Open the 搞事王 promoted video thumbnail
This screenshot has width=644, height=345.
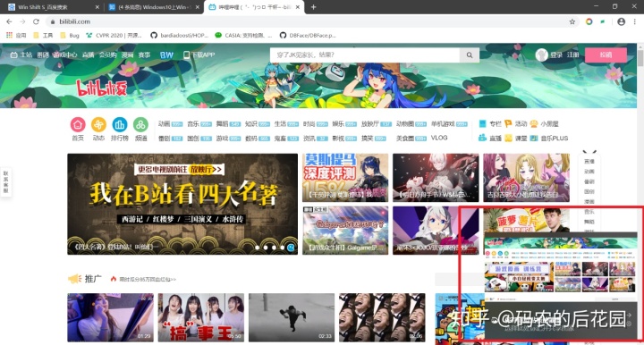[201, 317]
